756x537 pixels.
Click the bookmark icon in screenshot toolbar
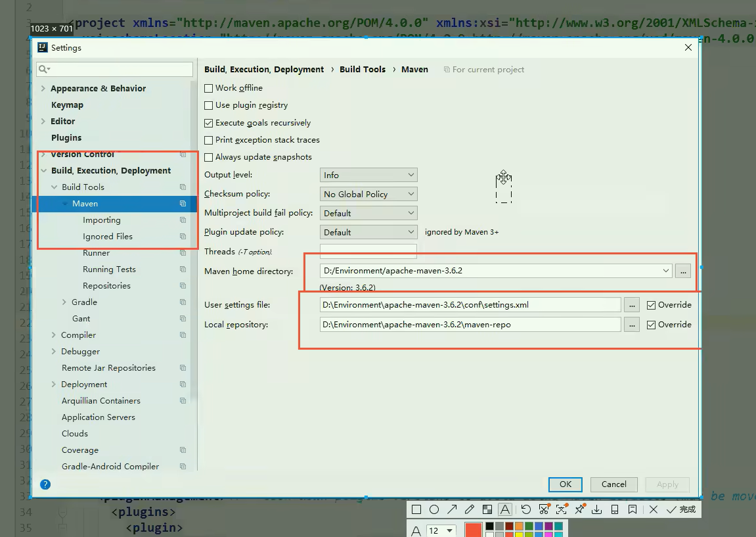point(632,509)
